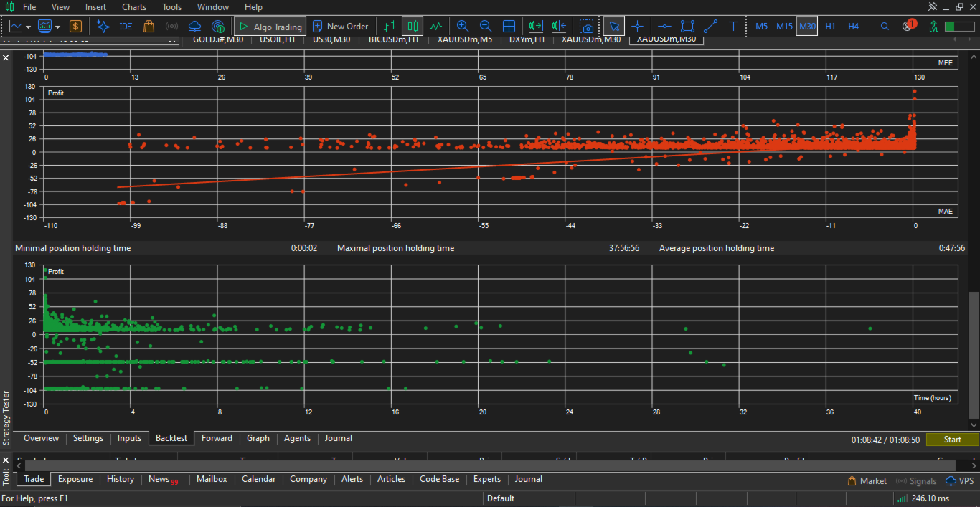Expand the indicators list dropdown arrow
980x507 pixels.
[58, 27]
